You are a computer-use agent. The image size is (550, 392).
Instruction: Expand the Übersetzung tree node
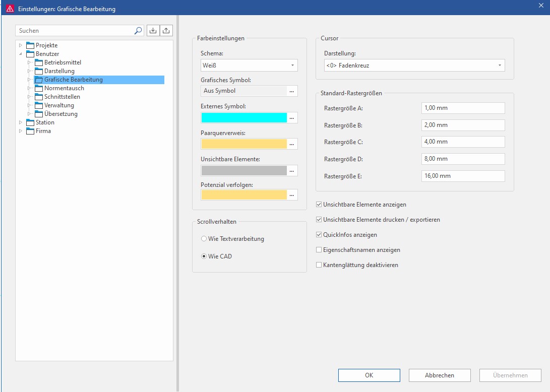pos(29,114)
